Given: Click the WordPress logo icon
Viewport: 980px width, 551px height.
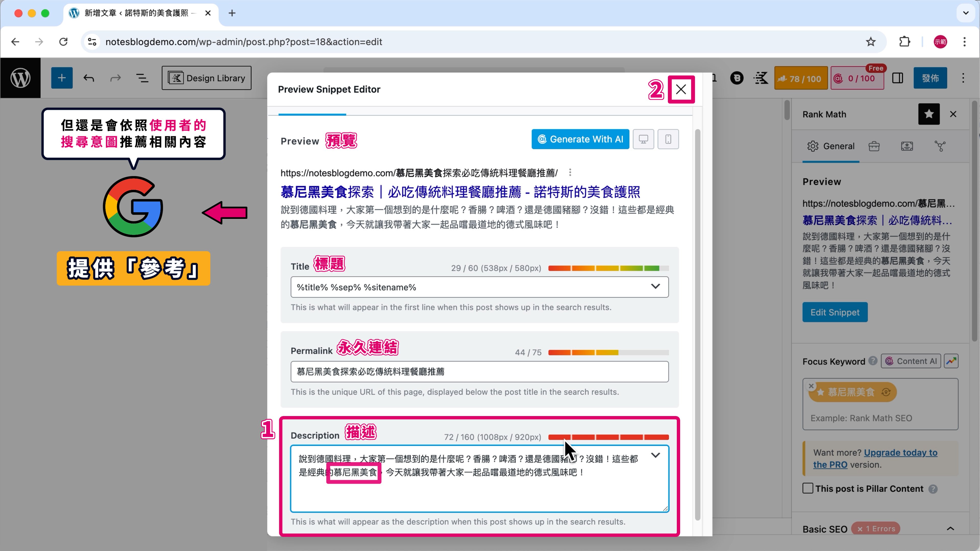Looking at the screenshot, I should [20, 78].
